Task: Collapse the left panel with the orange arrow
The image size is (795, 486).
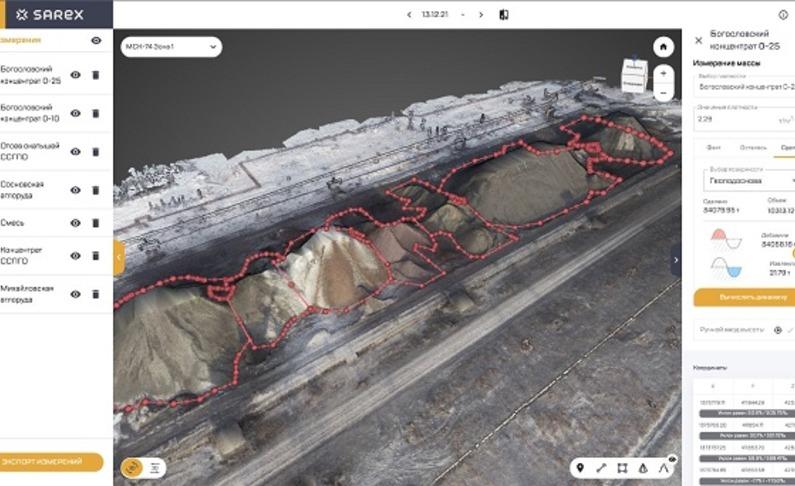Action: click(x=119, y=257)
